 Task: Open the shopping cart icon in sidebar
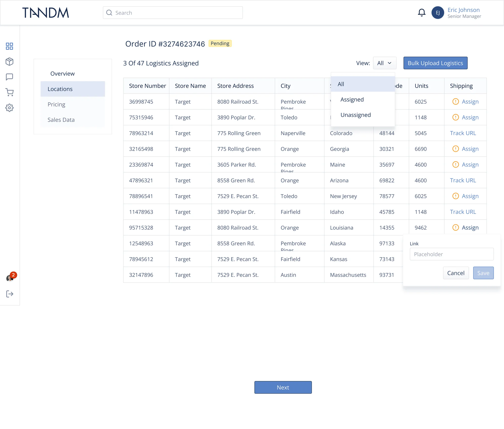click(x=9, y=92)
